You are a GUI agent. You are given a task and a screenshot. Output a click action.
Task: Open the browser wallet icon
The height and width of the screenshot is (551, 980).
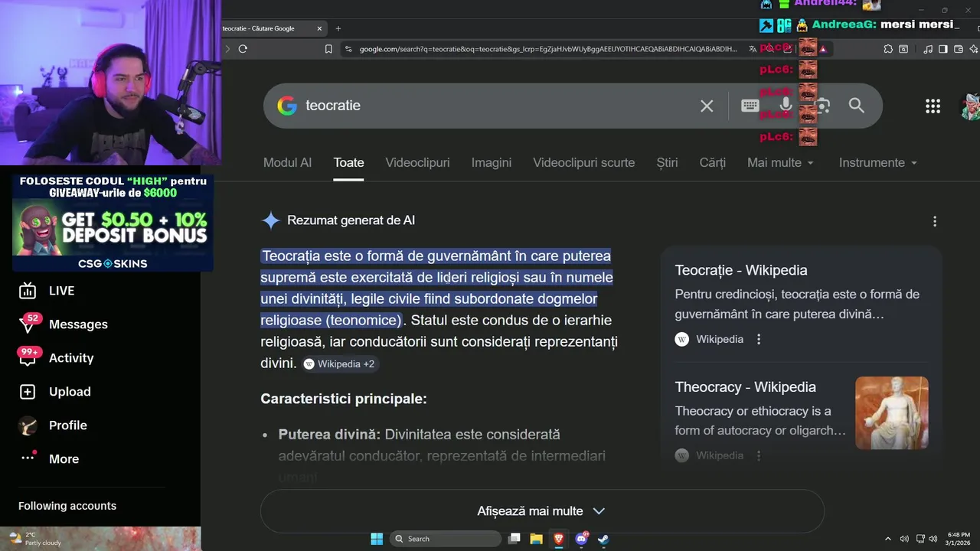[x=958, y=49]
